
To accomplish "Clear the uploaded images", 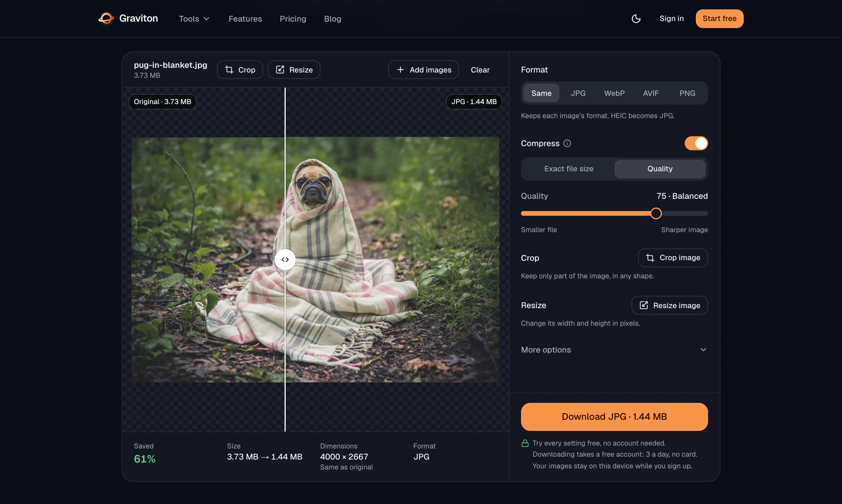I will (480, 70).
